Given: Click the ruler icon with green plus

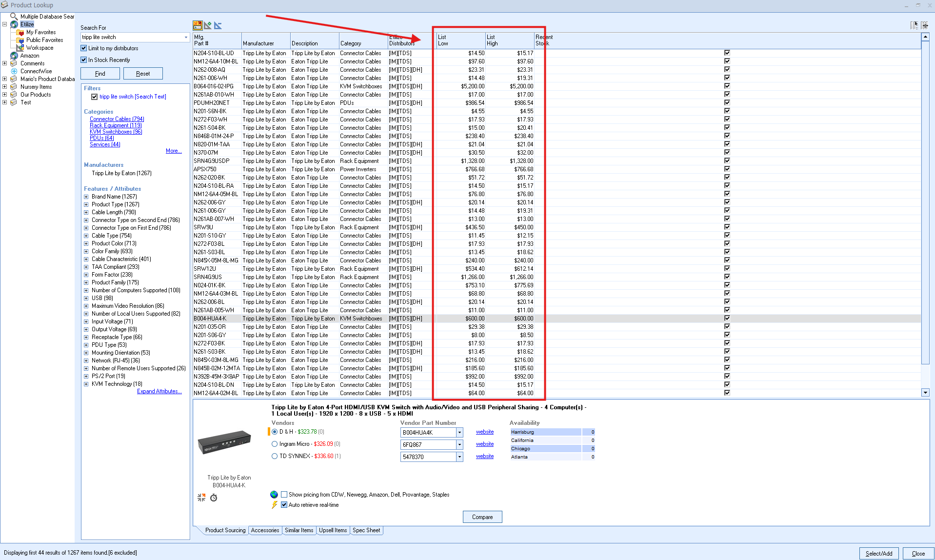Looking at the screenshot, I should [208, 25].
